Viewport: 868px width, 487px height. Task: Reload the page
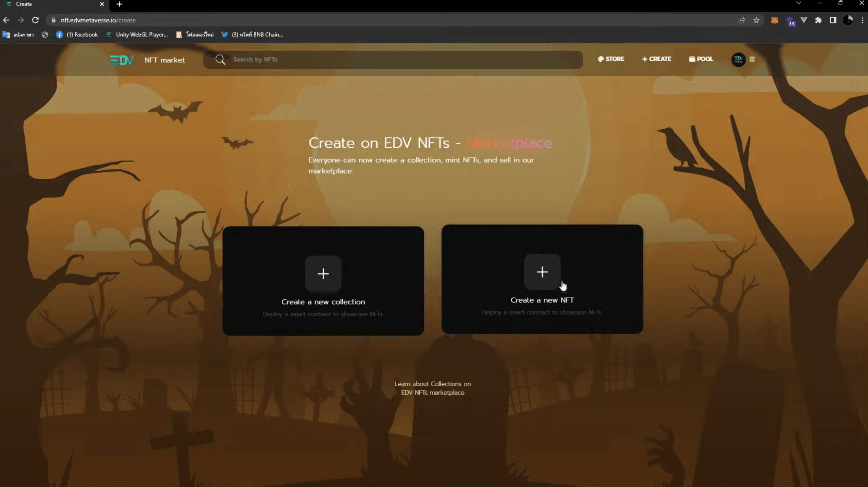(x=35, y=20)
